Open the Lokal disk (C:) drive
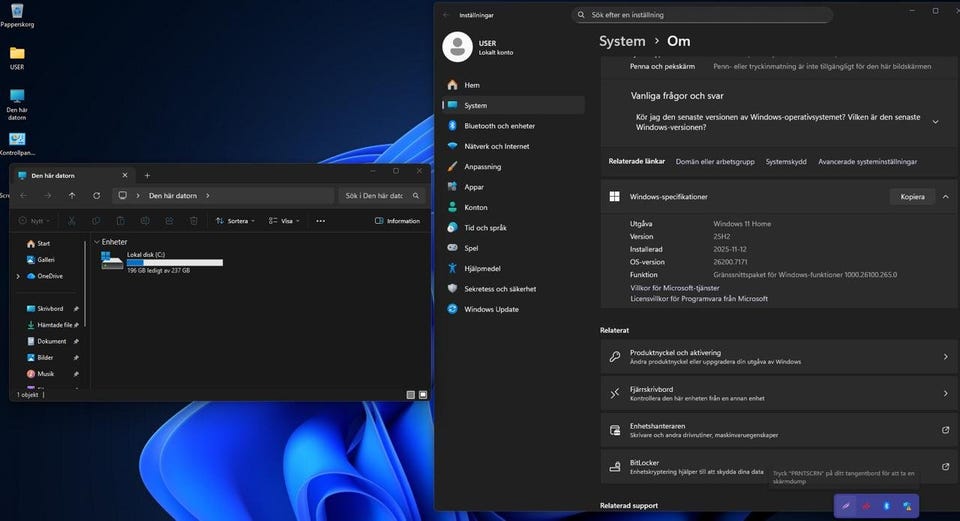 pyautogui.click(x=145, y=255)
